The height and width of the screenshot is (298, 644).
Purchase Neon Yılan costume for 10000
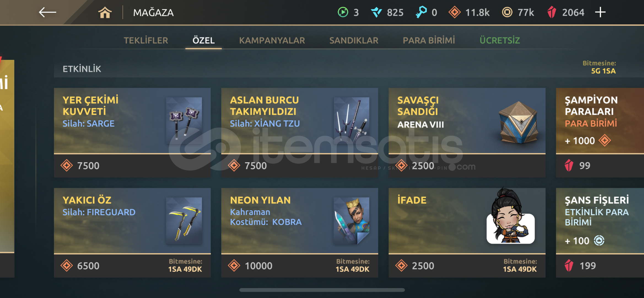pos(300,266)
